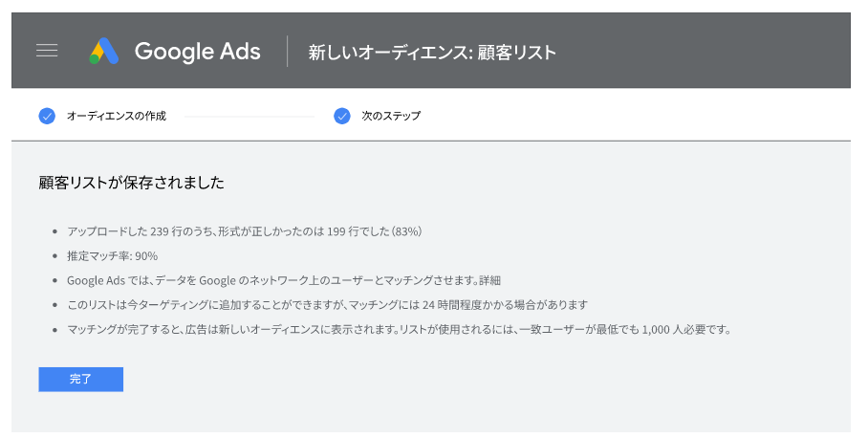The width and height of the screenshot is (868, 438).
Task: Click the 顧客リストが保存されました heading
Action: (x=132, y=182)
